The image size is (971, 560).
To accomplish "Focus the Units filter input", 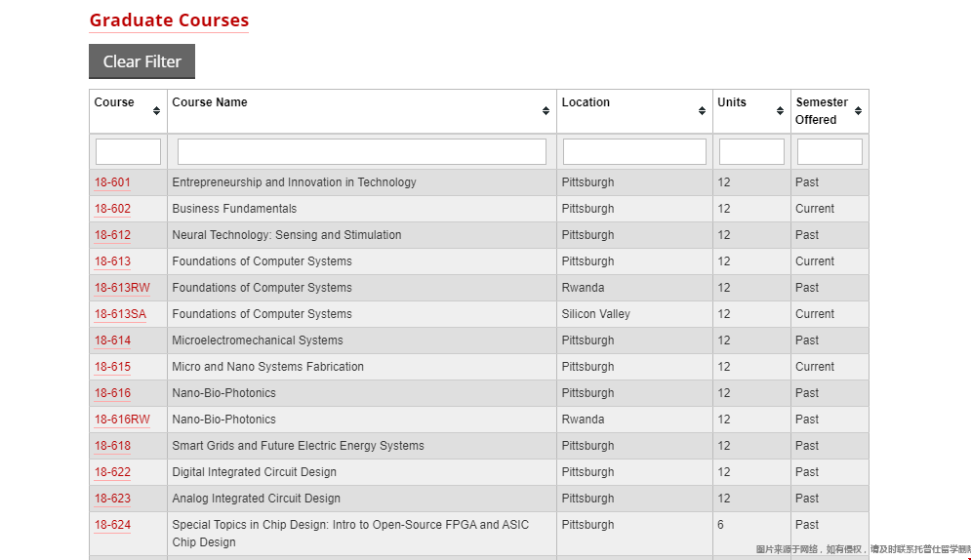I will 751,151.
